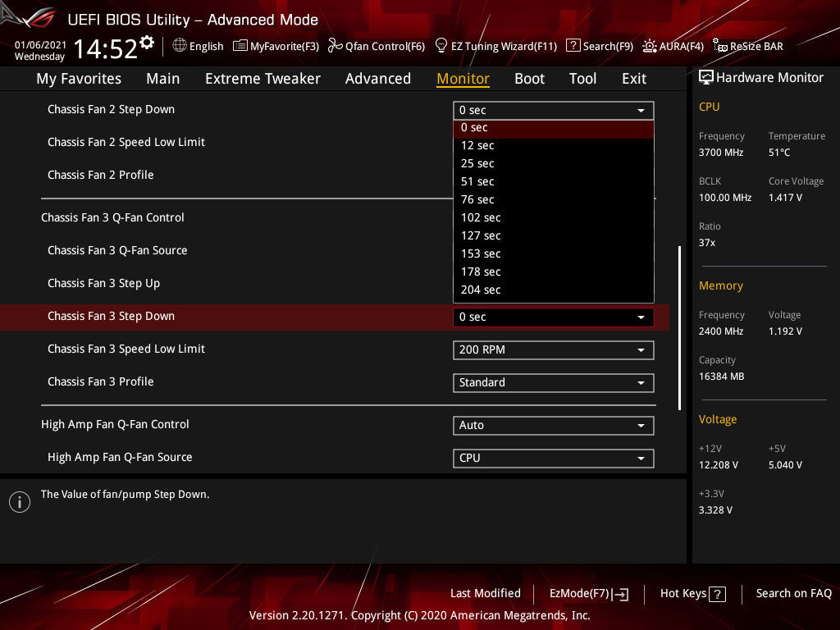This screenshot has height=630, width=840.
Task: Click the Qfan Control fan icon
Action: click(x=335, y=46)
